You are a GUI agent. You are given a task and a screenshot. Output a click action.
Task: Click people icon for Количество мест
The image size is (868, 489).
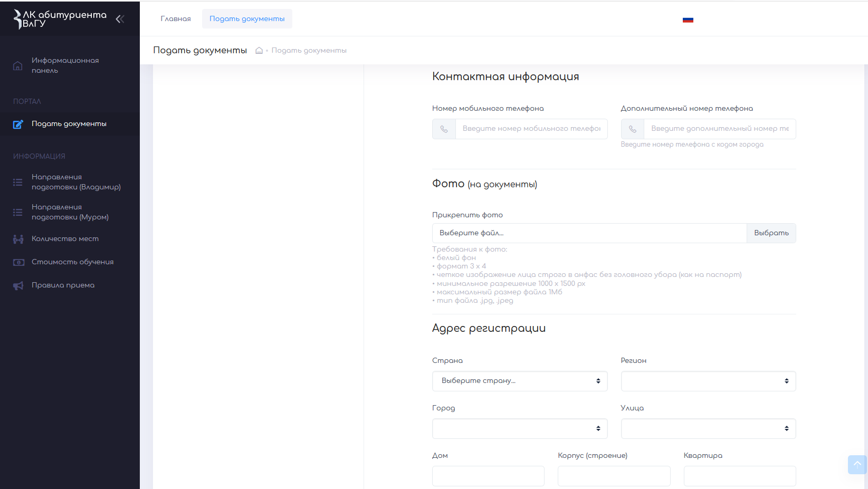(18, 239)
